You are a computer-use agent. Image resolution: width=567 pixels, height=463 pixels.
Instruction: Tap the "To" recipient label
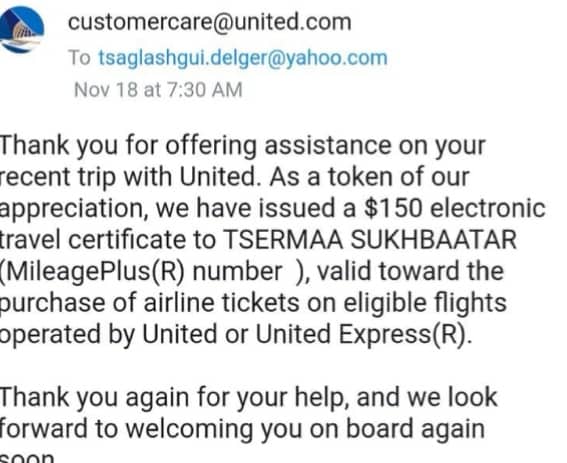(79, 58)
